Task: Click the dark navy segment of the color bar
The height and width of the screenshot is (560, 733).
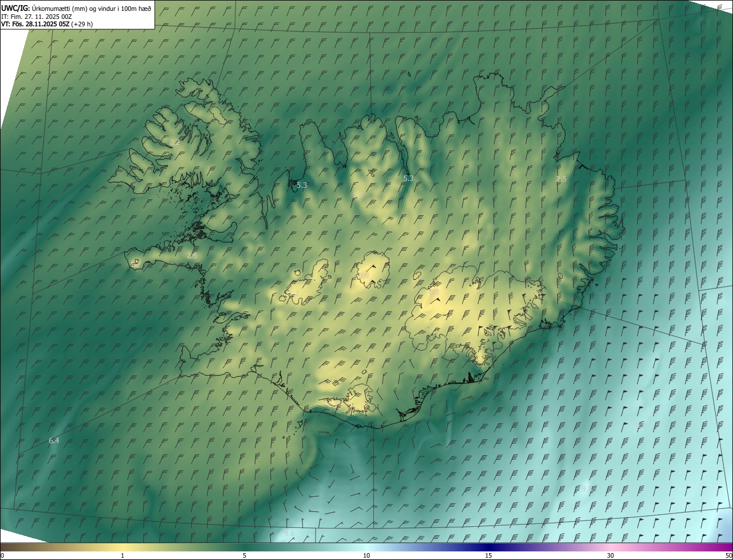Action: point(488,547)
